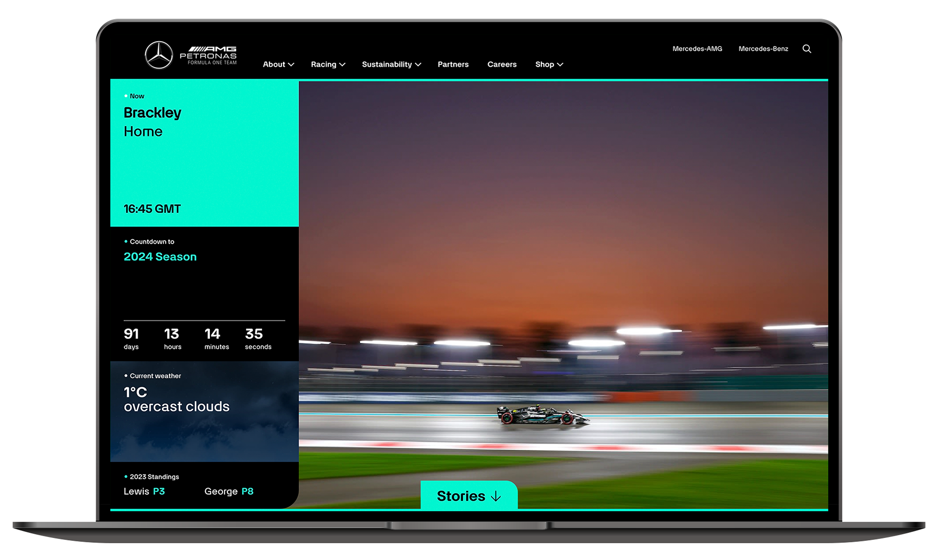The width and height of the screenshot is (939, 560).
Task: Expand the Shop dropdown chevron
Action: click(560, 65)
